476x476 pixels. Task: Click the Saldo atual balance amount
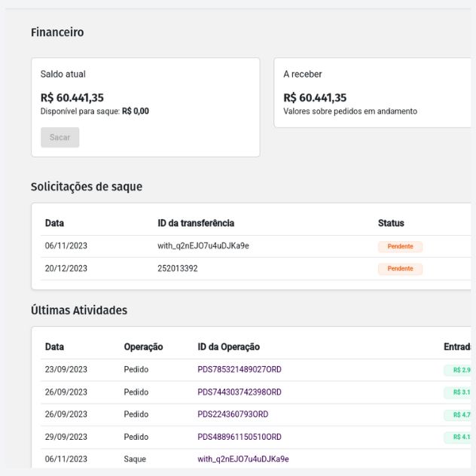click(72, 98)
